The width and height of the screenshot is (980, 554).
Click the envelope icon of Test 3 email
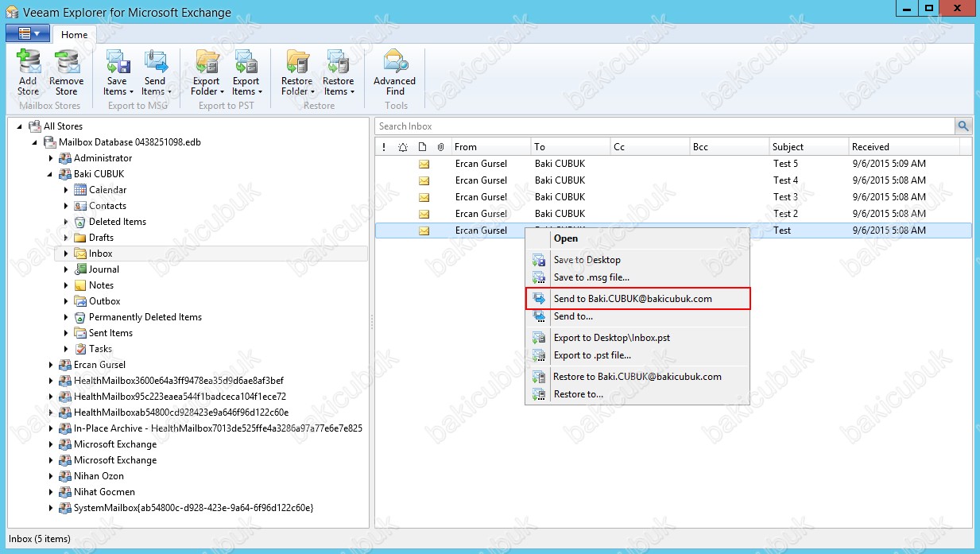point(424,197)
